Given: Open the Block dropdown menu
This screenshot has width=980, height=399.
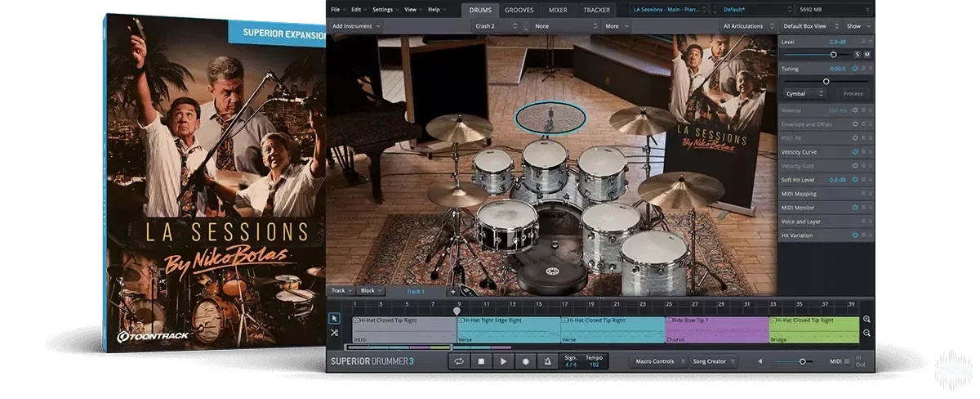Looking at the screenshot, I should [x=372, y=291].
